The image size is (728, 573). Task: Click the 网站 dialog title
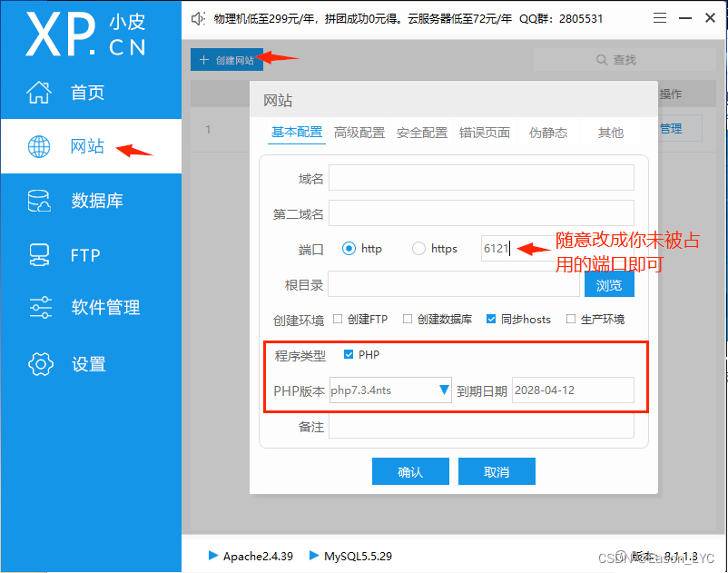278,100
